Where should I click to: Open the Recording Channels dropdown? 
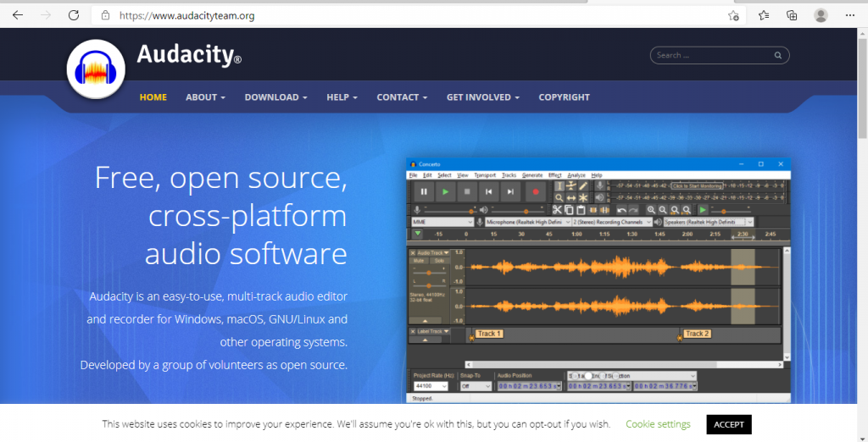tap(612, 222)
